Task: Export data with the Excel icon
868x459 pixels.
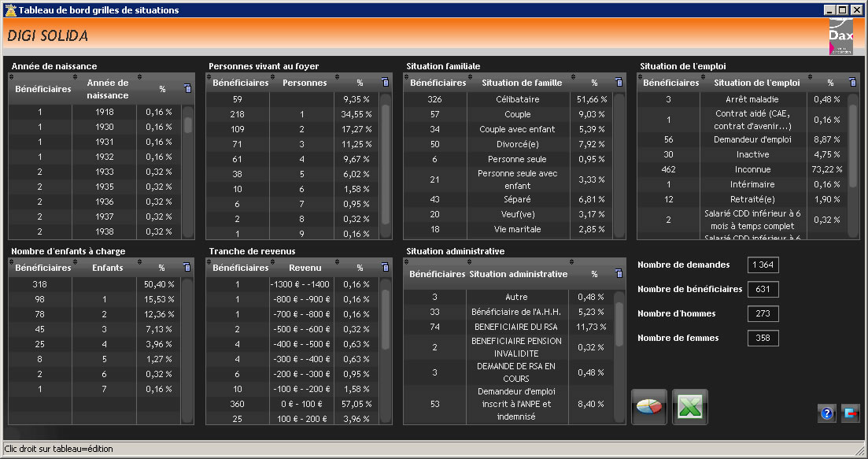Action: [x=689, y=407]
